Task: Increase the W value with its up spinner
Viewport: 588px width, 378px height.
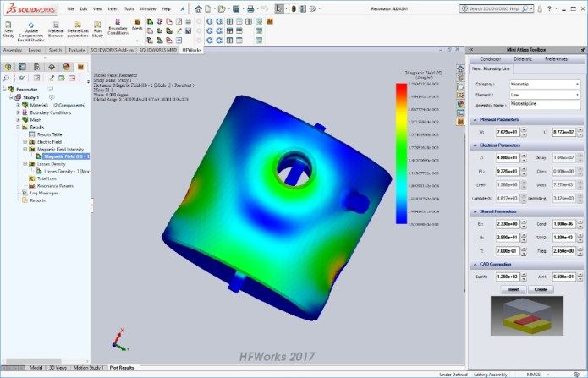Action: 524,130
